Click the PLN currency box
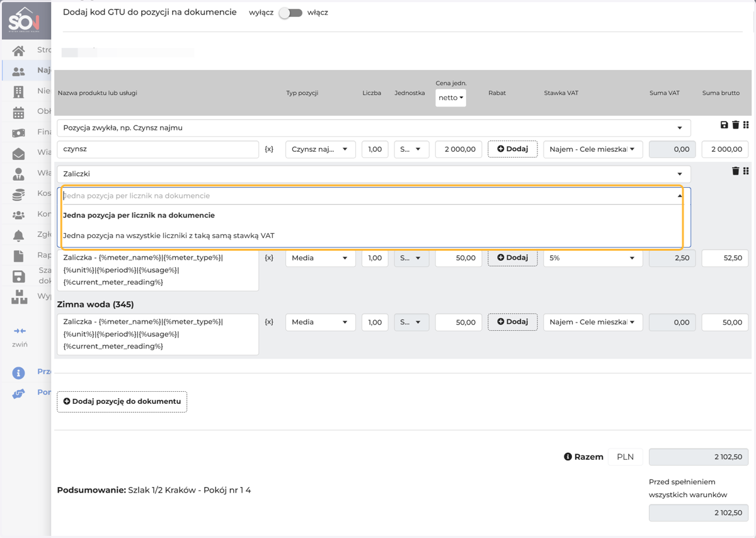Viewport: 756px width, 538px height. 626,457
